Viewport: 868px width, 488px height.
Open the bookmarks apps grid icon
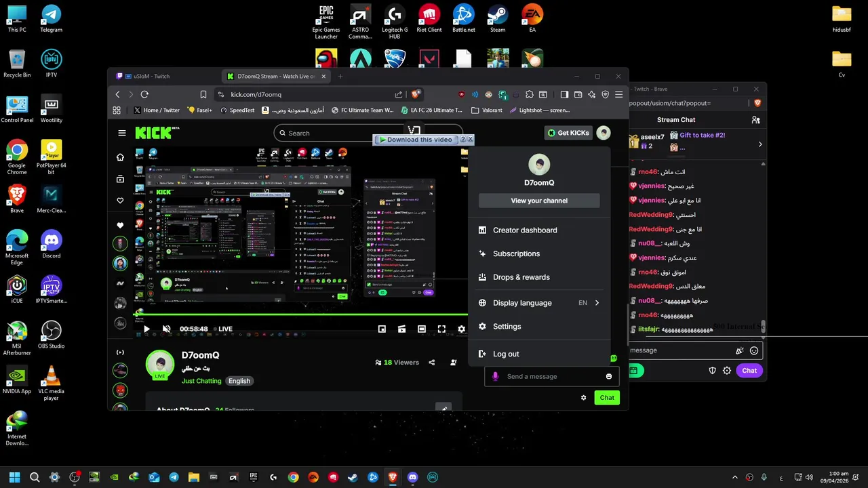117,110
